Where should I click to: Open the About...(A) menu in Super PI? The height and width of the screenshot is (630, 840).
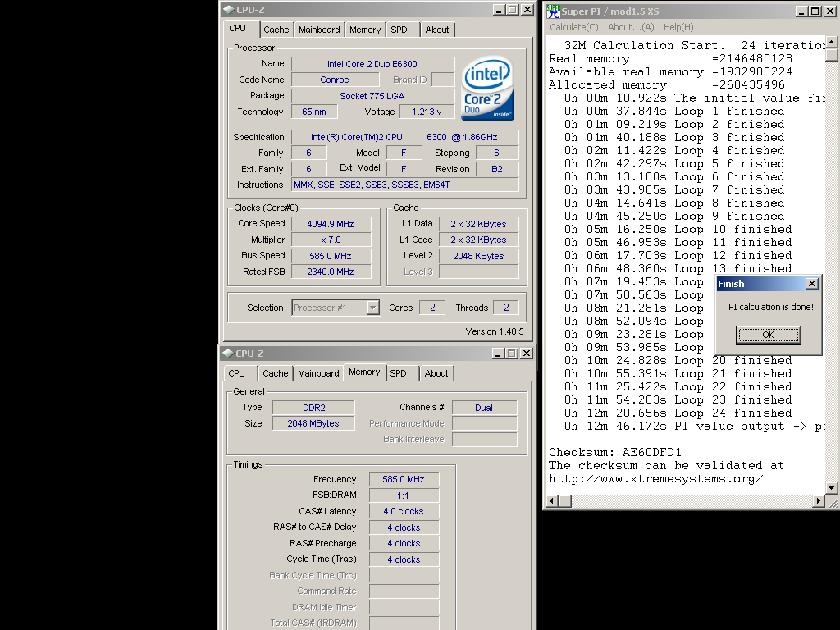(631, 27)
